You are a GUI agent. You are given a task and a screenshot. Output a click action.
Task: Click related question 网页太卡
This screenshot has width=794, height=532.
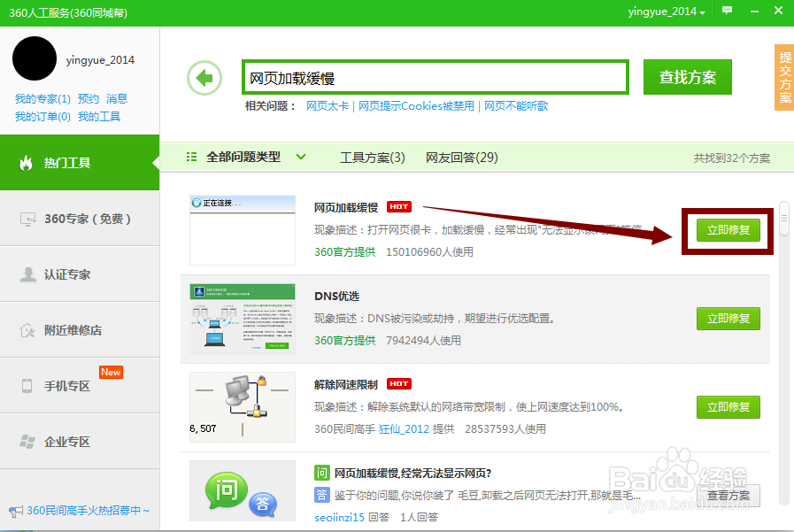click(328, 106)
